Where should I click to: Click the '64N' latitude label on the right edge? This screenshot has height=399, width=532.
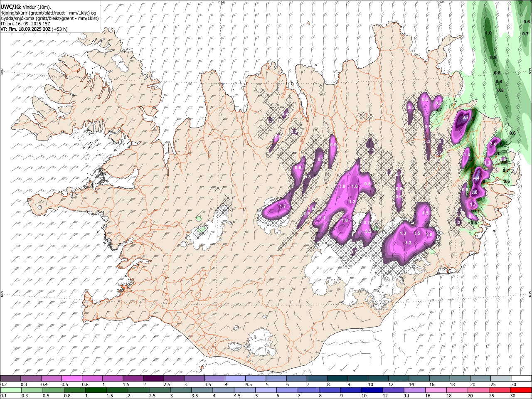click(530, 293)
